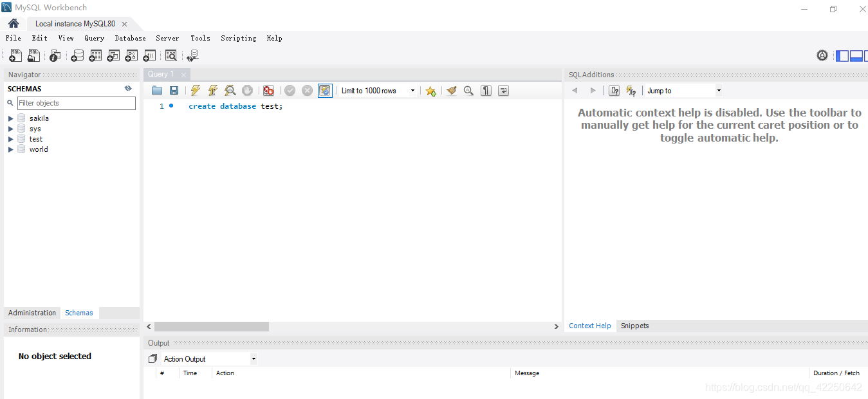
Task: Toggle word wrap in the SQL editor
Action: click(x=504, y=90)
